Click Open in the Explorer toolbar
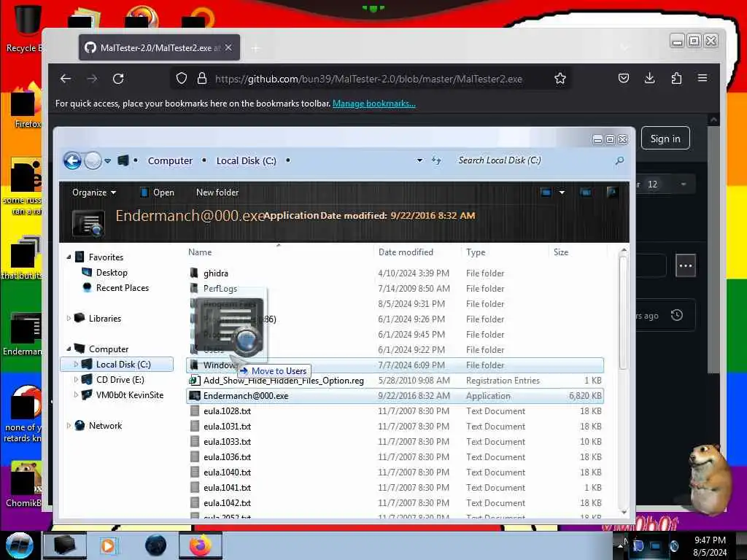The width and height of the screenshot is (747, 560). click(158, 192)
